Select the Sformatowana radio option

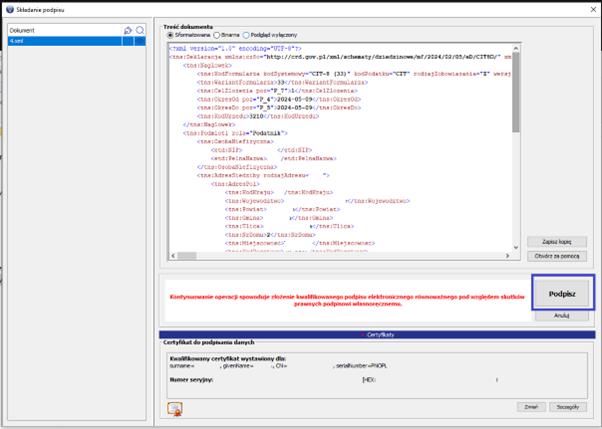pos(170,33)
